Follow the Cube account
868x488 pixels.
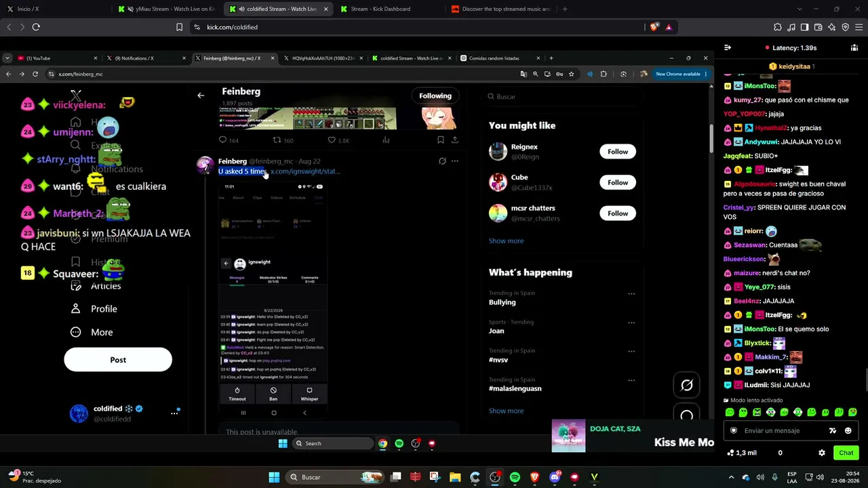[x=618, y=182]
